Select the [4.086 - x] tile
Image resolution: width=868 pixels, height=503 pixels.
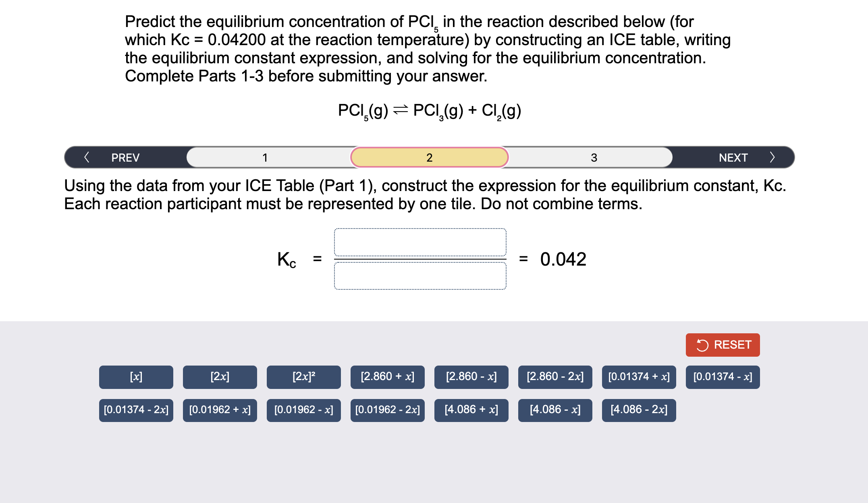coord(555,410)
